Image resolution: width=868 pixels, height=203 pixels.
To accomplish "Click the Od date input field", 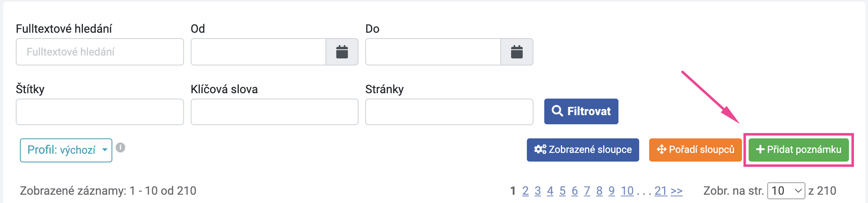I will [258, 52].
